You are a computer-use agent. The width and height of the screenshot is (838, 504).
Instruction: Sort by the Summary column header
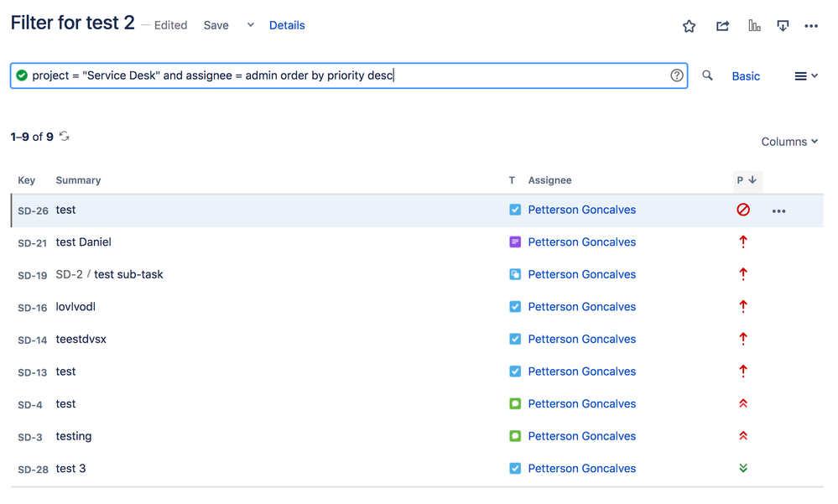click(78, 180)
